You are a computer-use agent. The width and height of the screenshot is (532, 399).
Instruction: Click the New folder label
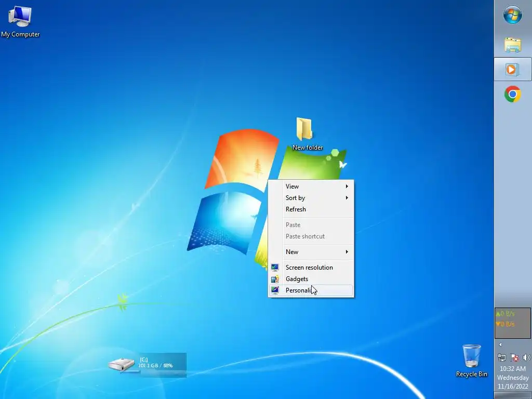308,148
